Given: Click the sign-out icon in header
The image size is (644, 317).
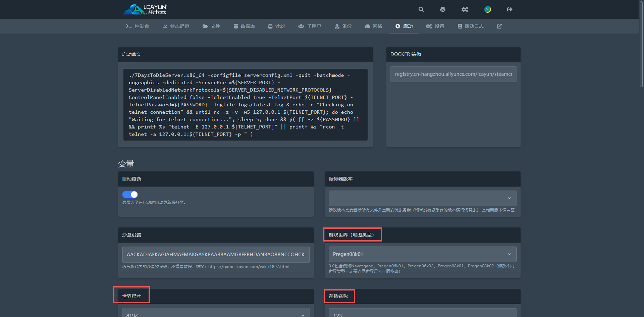Looking at the screenshot, I should point(510,9).
